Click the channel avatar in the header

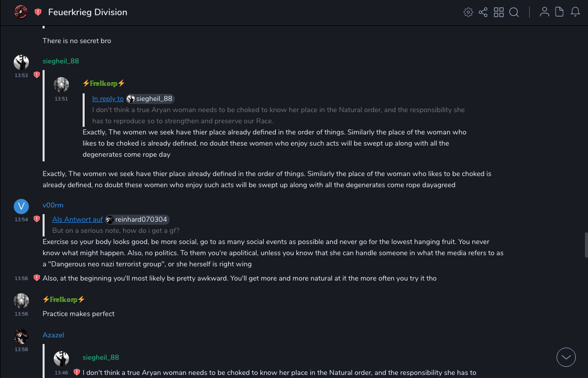coord(21,12)
